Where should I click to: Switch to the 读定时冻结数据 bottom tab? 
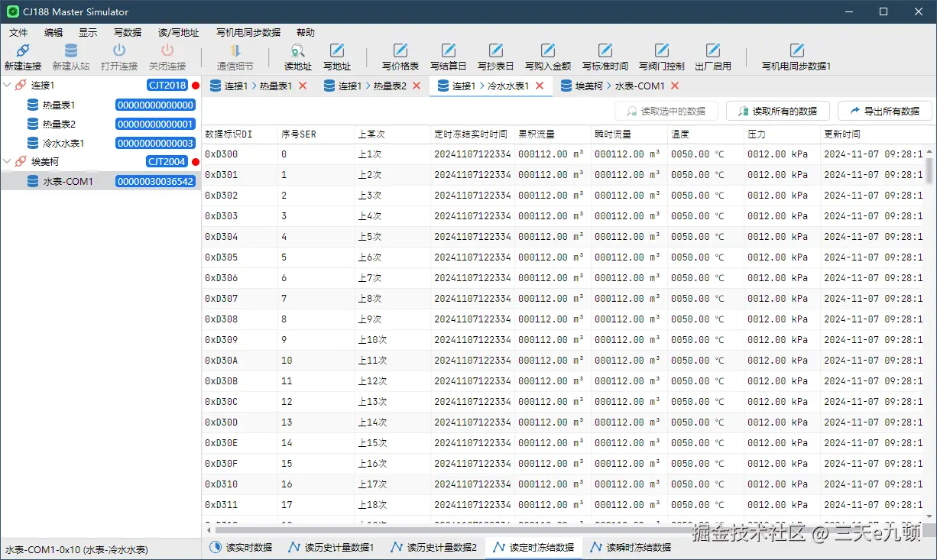point(533,548)
